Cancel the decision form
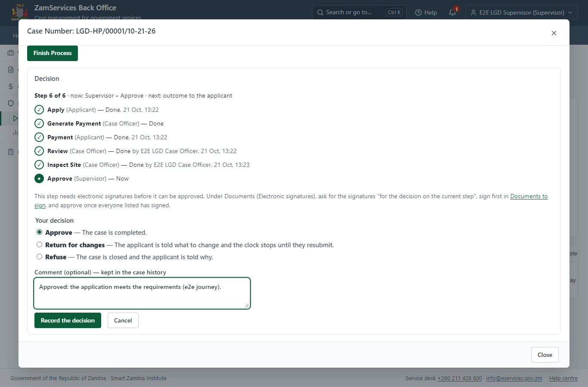588x387 pixels. (123, 320)
